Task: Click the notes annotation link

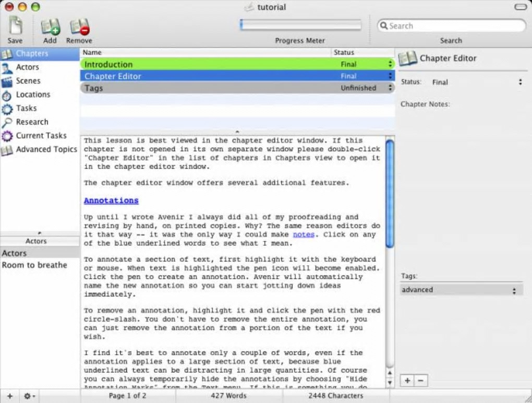Action: [x=304, y=234]
